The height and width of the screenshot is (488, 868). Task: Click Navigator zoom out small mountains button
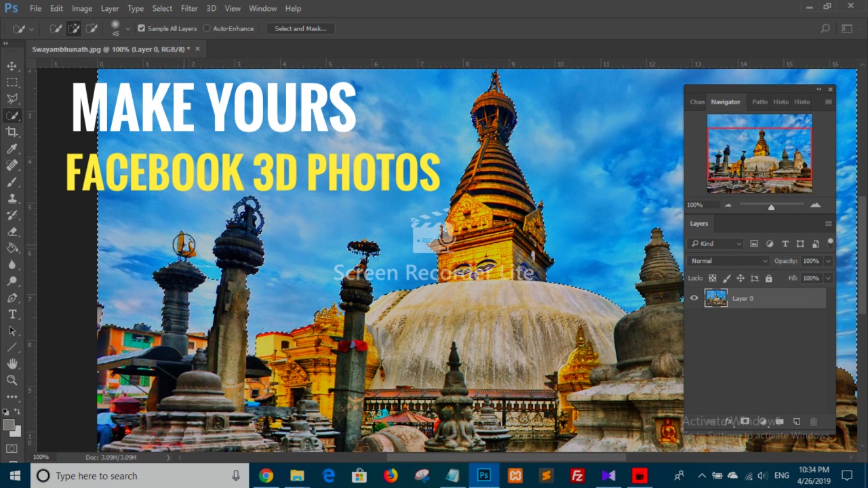point(728,205)
